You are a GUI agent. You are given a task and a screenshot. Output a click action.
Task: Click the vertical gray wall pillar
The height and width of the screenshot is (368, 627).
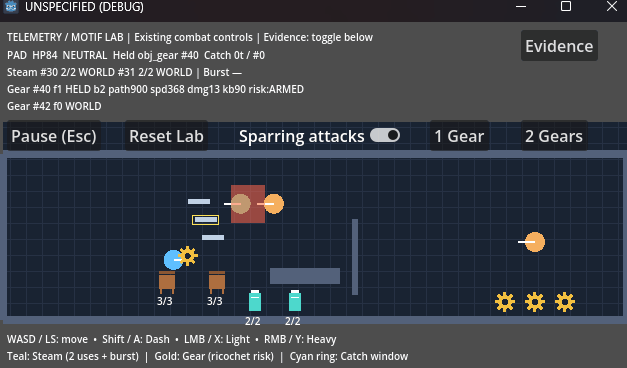[x=355, y=257]
